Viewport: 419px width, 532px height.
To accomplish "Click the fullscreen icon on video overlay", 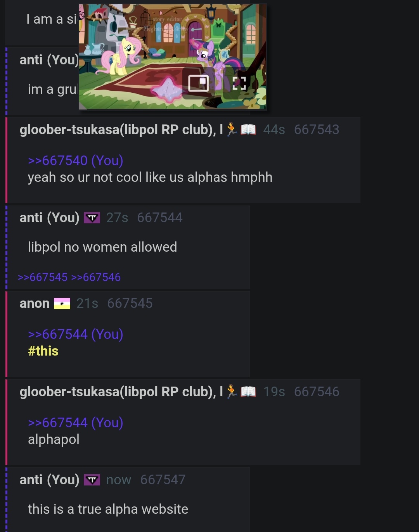I will pyautogui.click(x=239, y=83).
